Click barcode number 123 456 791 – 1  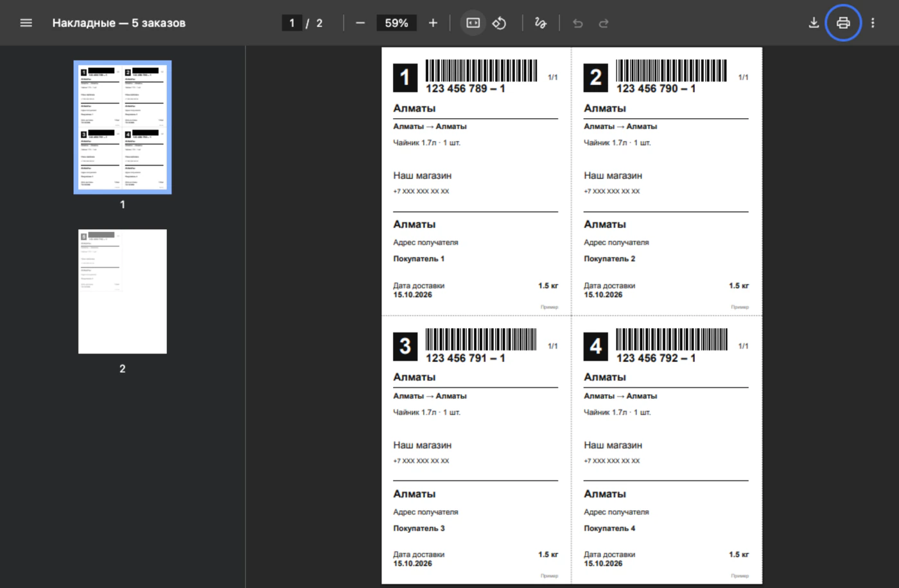coord(466,358)
